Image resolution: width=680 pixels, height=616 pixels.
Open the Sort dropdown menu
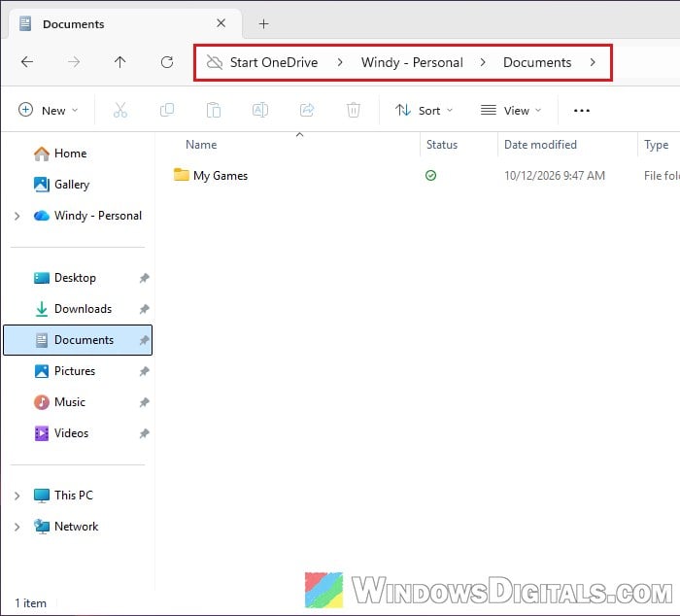click(x=425, y=110)
